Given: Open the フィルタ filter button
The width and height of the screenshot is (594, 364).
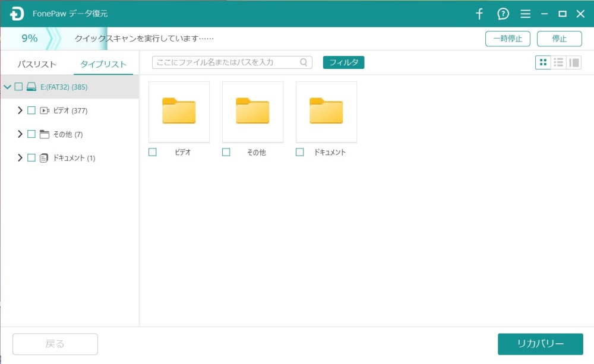Looking at the screenshot, I should pyautogui.click(x=343, y=62).
